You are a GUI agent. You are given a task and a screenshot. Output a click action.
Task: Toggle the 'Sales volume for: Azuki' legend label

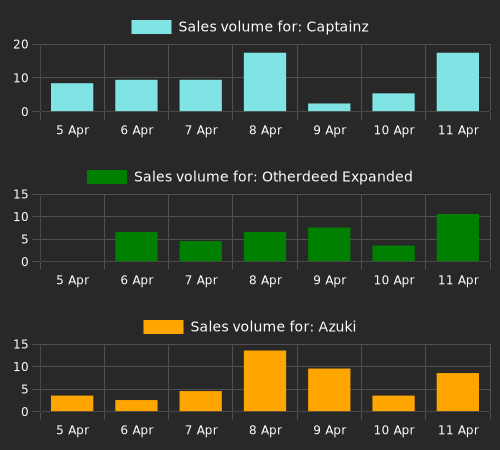pos(273,327)
